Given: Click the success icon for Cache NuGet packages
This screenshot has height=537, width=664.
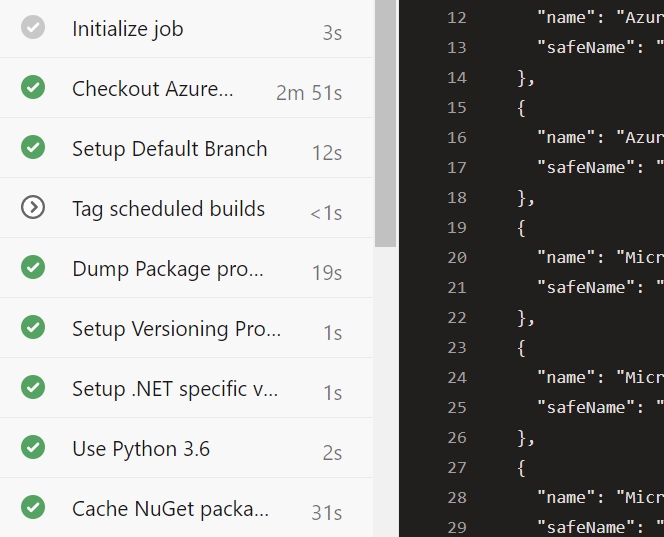Looking at the screenshot, I should [x=33, y=508].
